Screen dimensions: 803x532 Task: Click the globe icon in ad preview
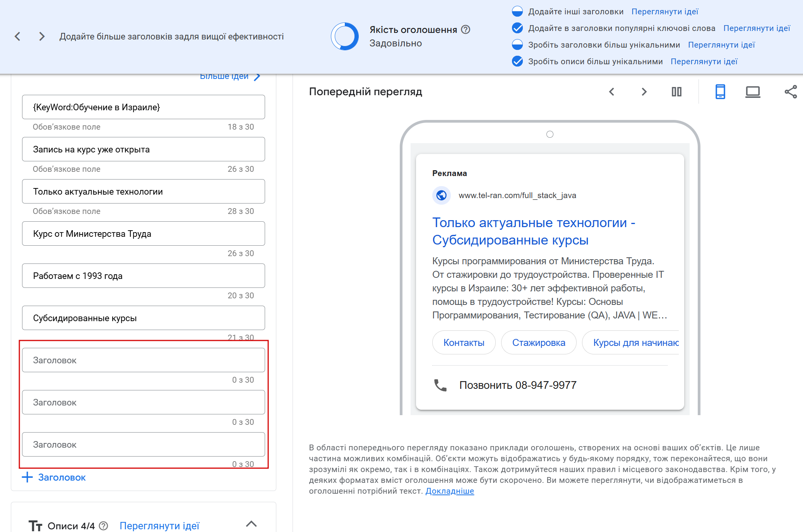(x=442, y=195)
